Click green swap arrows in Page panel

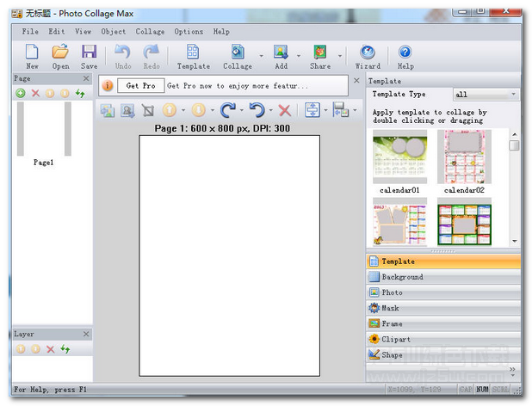(x=80, y=93)
